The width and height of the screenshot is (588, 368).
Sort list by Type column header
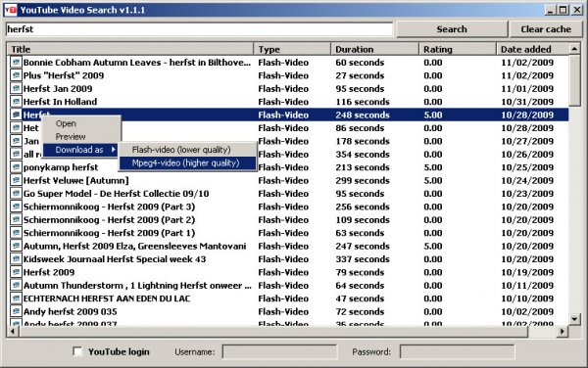tap(292, 49)
